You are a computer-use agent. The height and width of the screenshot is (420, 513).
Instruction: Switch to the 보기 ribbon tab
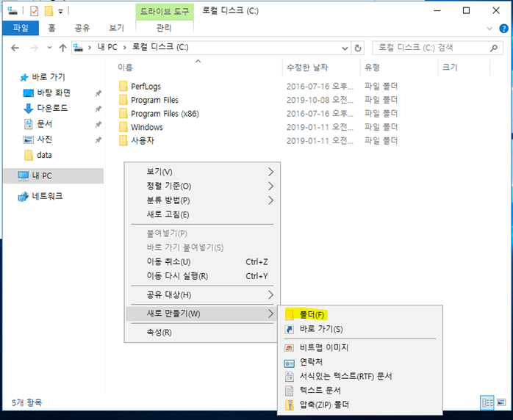pyautogui.click(x=116, y=28)
